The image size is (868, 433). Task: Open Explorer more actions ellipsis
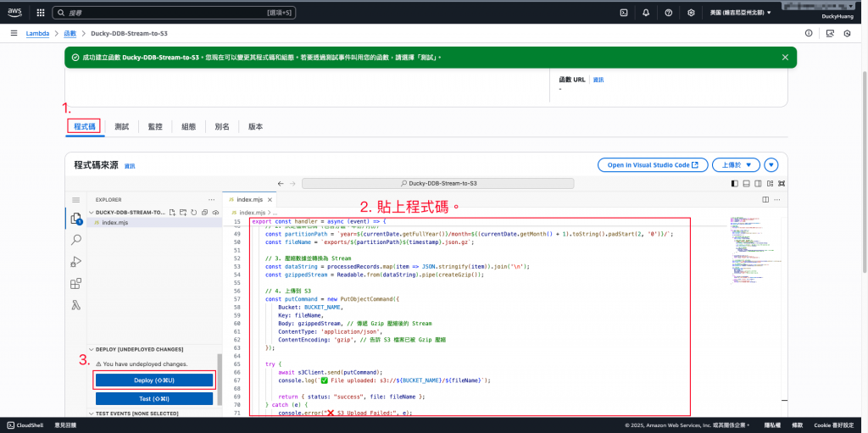tap(211, 199)
